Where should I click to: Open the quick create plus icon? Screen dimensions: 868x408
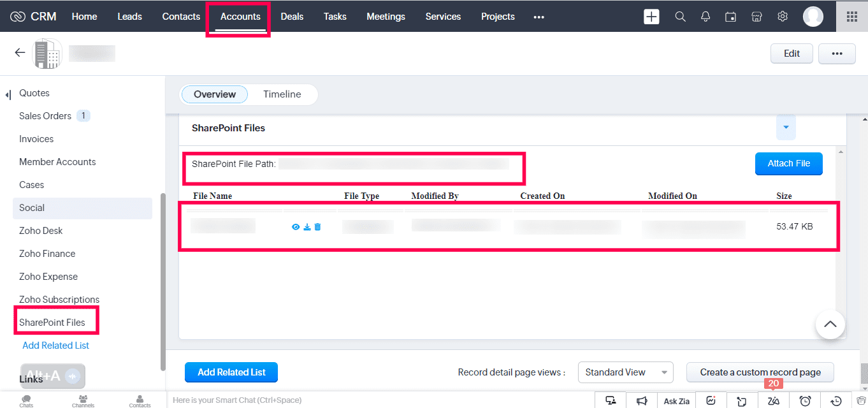pos(651,17)
